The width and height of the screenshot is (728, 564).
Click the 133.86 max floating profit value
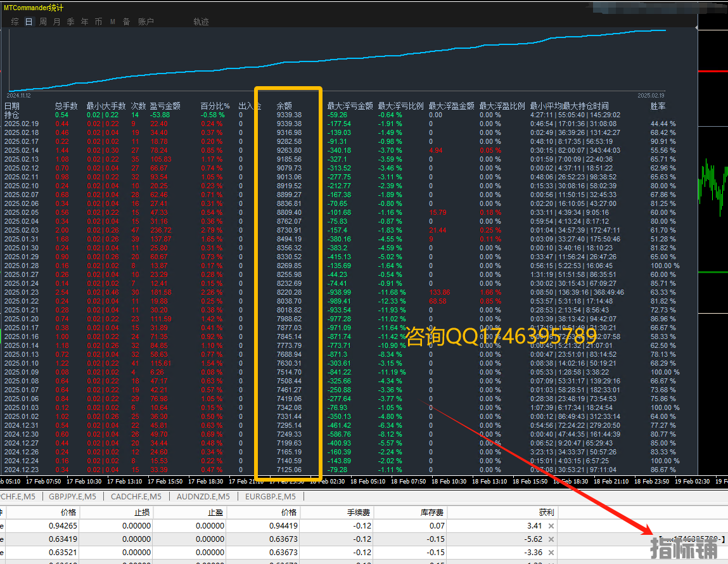click(440, 292)
